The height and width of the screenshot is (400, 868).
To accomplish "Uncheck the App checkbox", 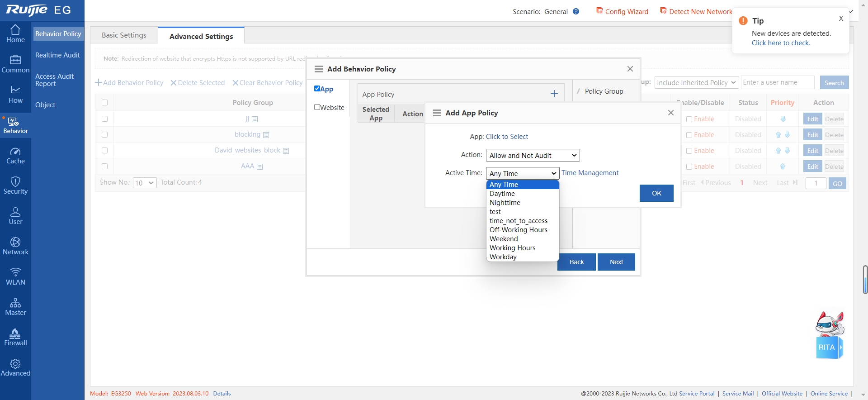I will tap(317, 89).
